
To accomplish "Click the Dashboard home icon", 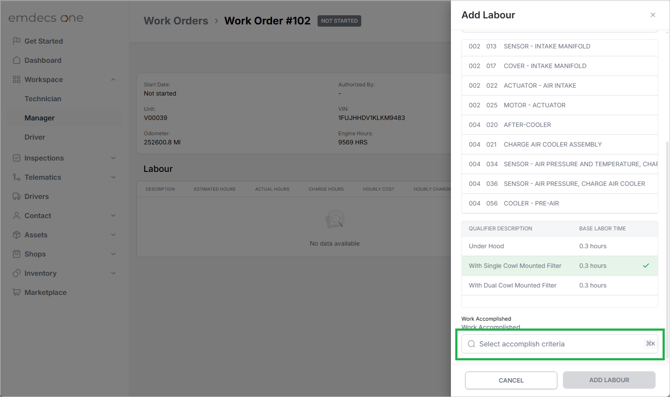I will 17,60.
